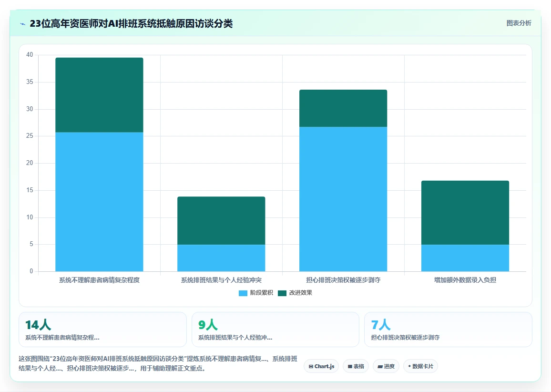Screen dimensions: 551x392
Task: Click the y-axis value 5
Action: (31, 244)
